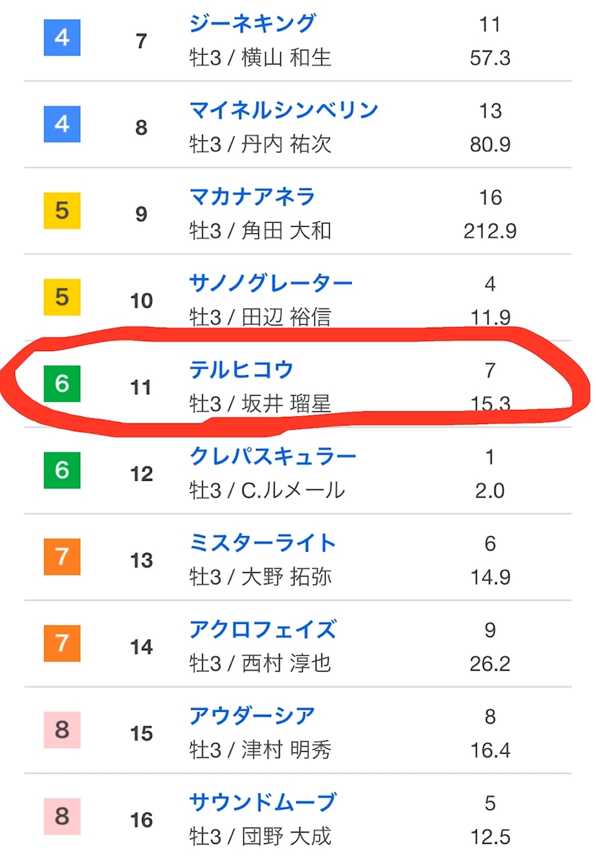Select green bracket badge beside クレパスキュラー

[62, 470]
